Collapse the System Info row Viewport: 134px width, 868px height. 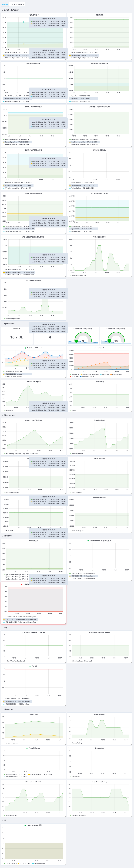click(9, 323)
